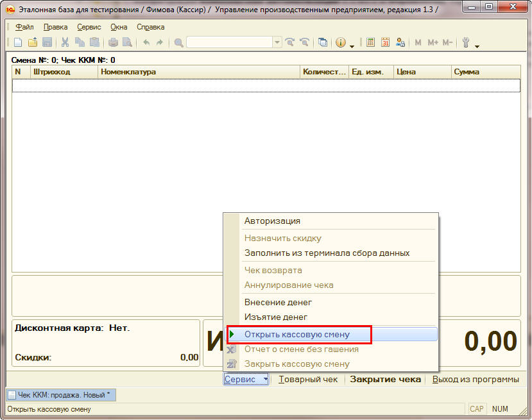Click the Скидки: label

pyautogui.click(x=33, y=357)
